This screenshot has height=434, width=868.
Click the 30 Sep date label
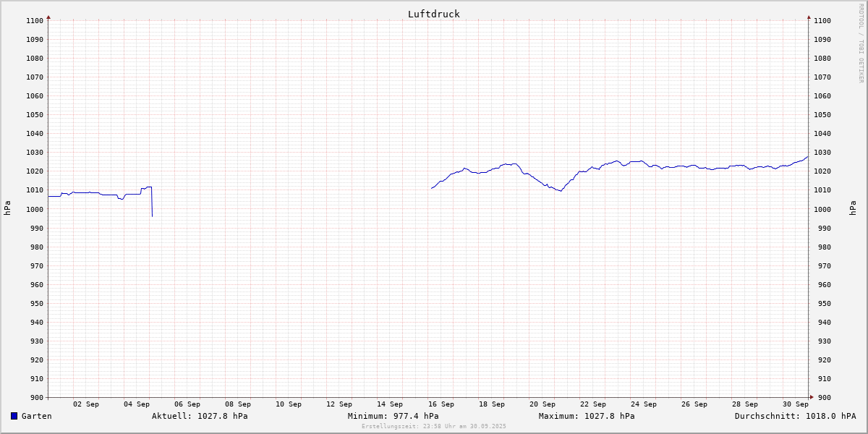point(795,404)
